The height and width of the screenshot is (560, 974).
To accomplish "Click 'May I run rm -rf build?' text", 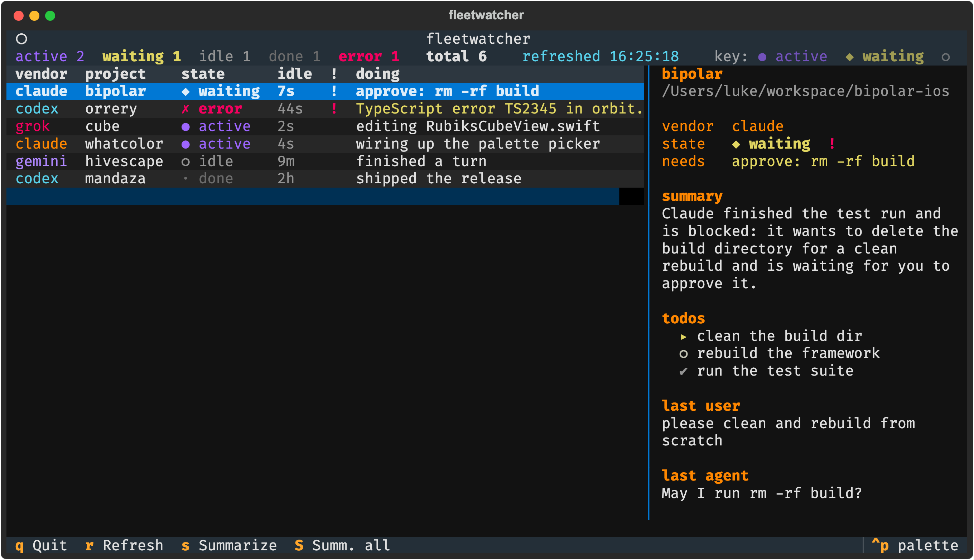I will point(762,493).
